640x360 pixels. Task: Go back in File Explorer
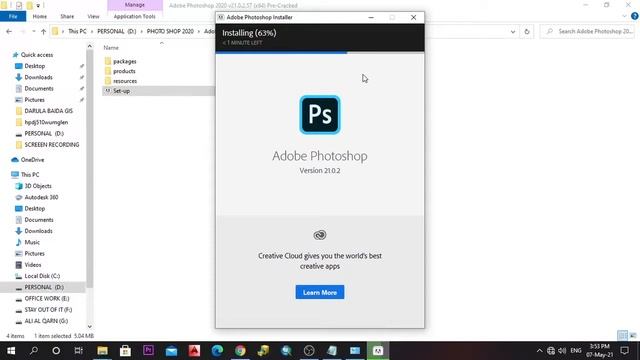[9, 31]
